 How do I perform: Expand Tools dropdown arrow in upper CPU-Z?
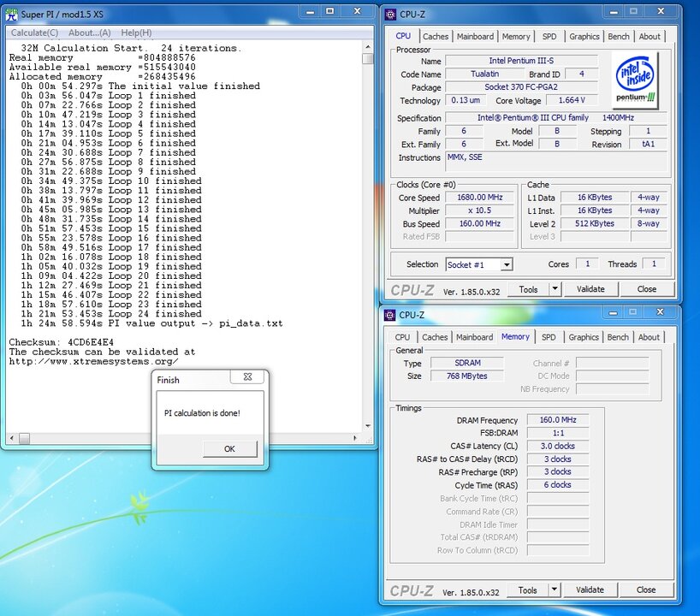point(555,289)
